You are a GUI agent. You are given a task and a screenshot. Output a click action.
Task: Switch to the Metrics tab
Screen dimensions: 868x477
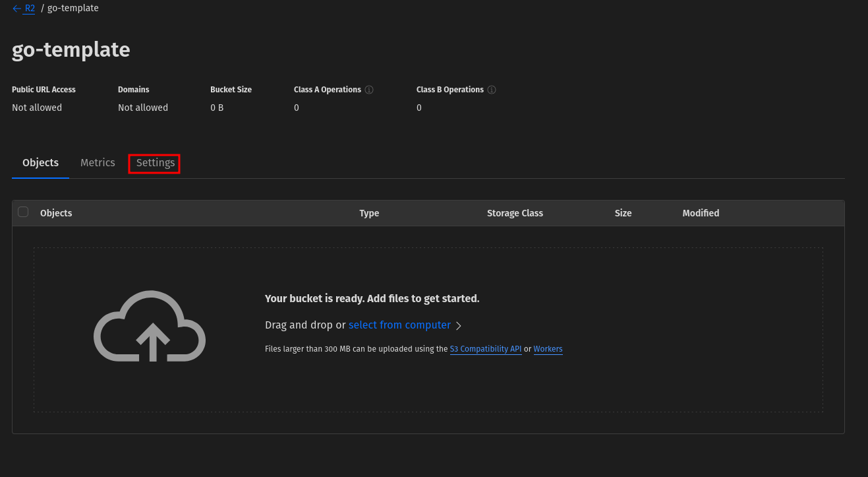point(98,162)
